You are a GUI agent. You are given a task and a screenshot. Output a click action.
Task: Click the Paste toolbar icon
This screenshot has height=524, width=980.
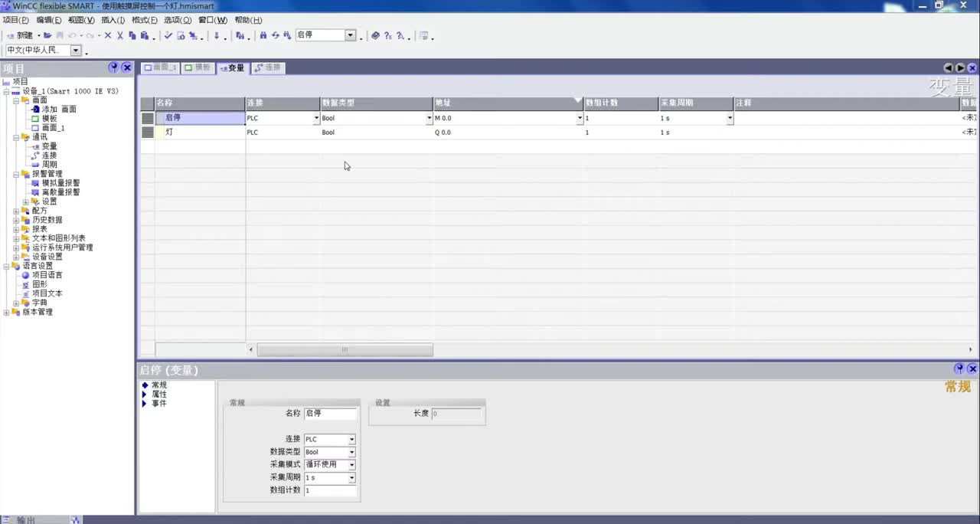(144, 35)
